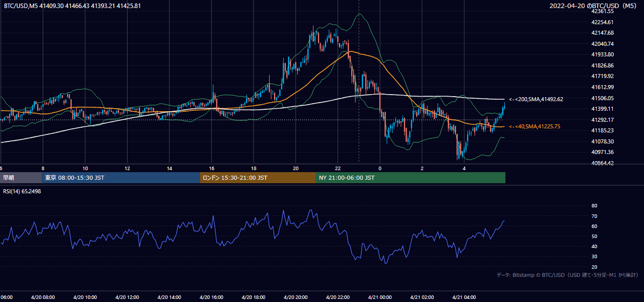Click the 4/20 16:00 date axis label
The image size is (644, 302).
pyautogui.click(x=211, y=297)
